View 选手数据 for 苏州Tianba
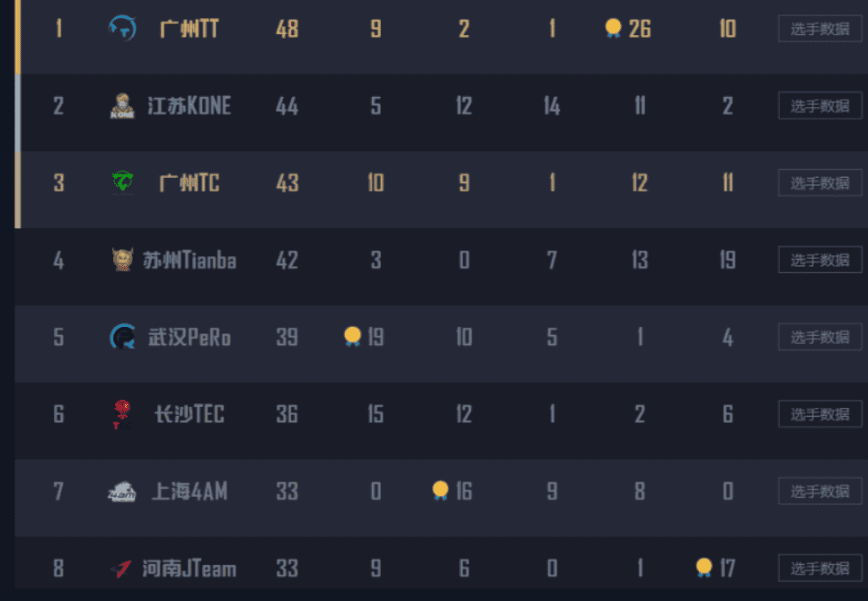868x601 pixels. click(819, 260)
